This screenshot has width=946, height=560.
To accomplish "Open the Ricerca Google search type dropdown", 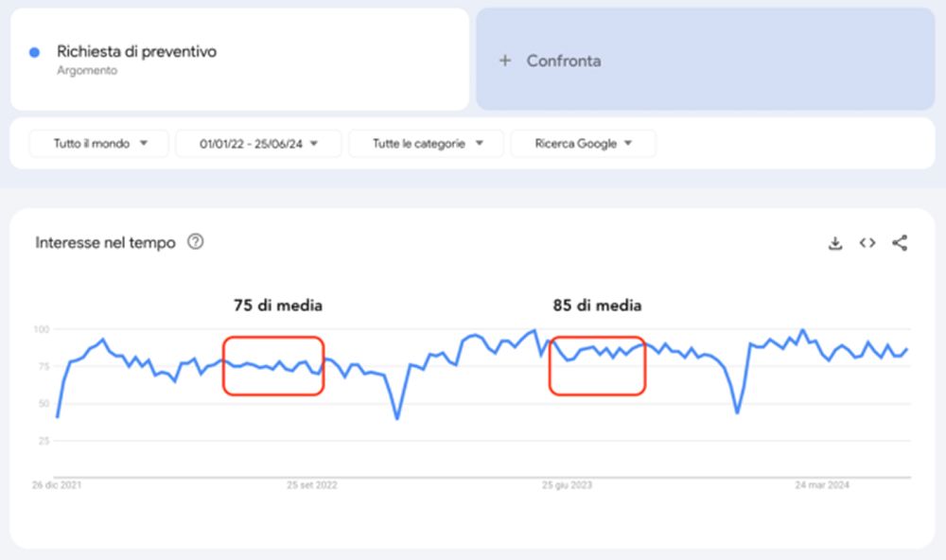I will (583, 144).
